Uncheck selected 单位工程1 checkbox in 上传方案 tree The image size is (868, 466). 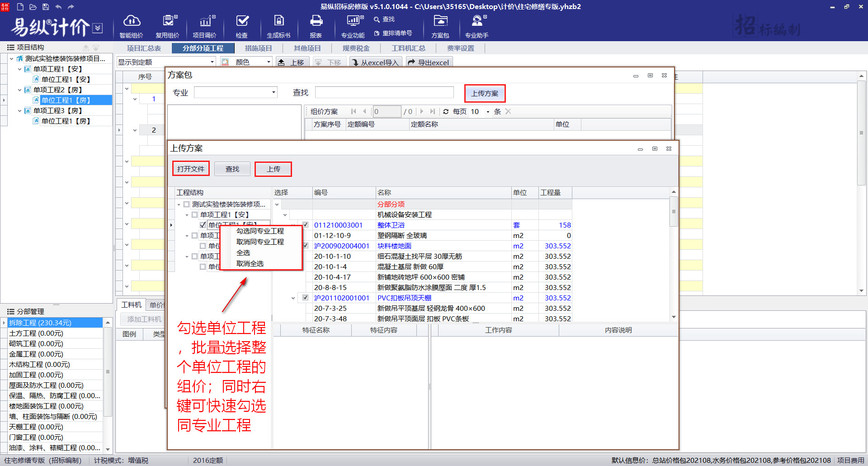[203, 225]
